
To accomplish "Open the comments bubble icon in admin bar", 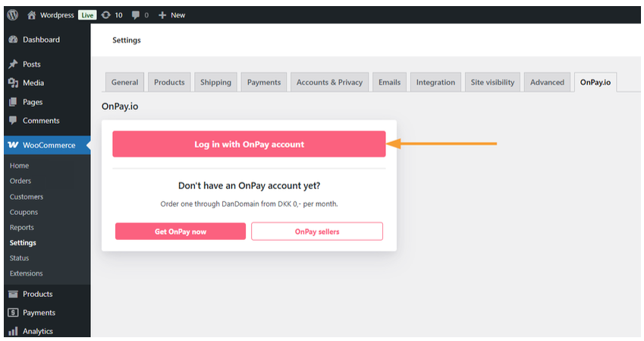I will (135, 14).
